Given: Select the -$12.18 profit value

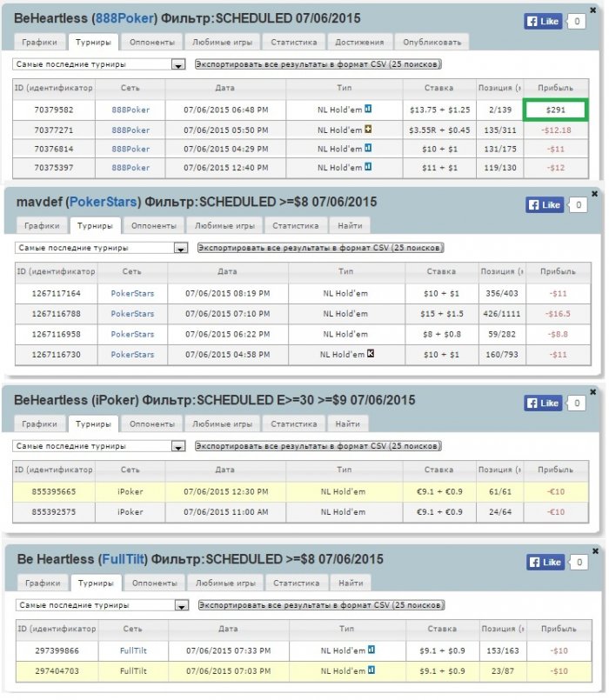Looking at the screenshot, I should 556,130.
